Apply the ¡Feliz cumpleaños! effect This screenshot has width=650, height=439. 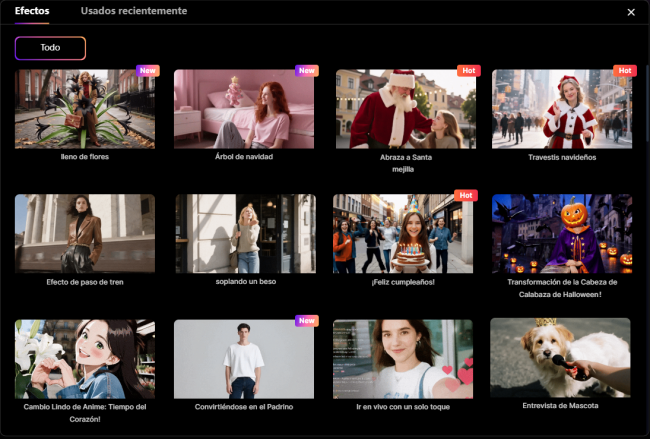coord(405,234)
